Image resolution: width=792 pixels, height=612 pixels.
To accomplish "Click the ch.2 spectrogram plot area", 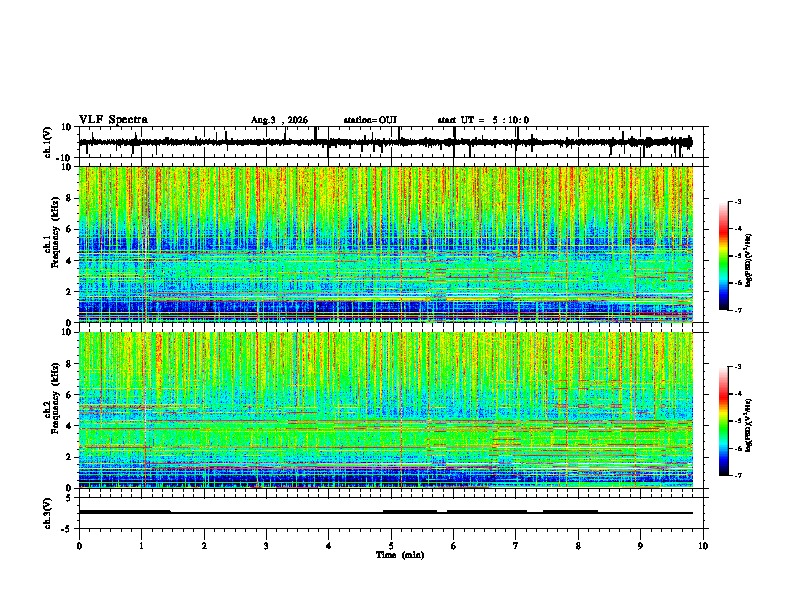I will 385,410.
